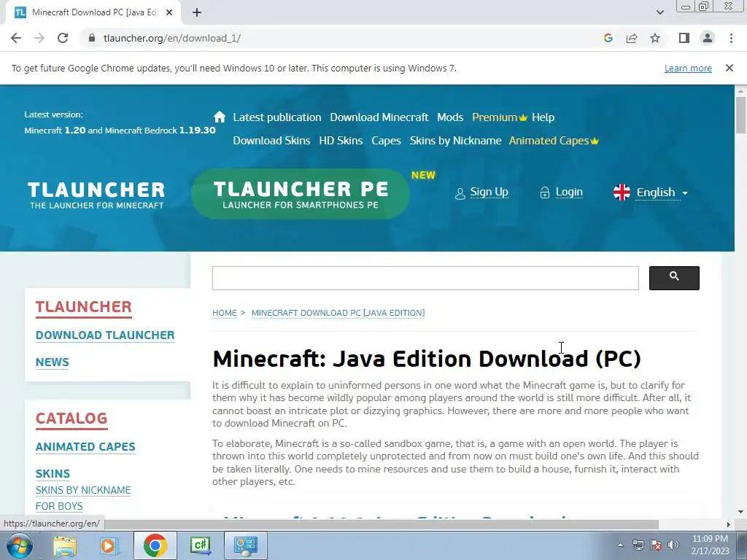
Task: Open Latest publication menu item
Action: click(x=276, y=117)
